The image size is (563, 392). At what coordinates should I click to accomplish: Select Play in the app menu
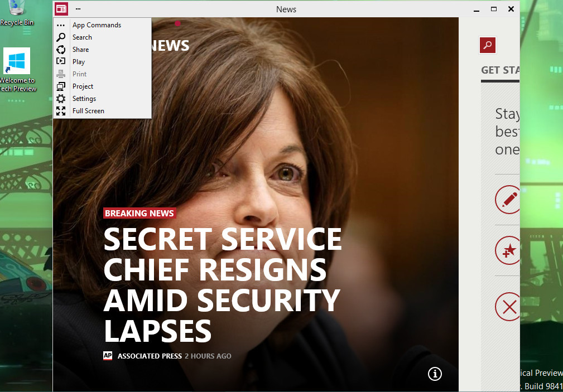tap(79, 62)
